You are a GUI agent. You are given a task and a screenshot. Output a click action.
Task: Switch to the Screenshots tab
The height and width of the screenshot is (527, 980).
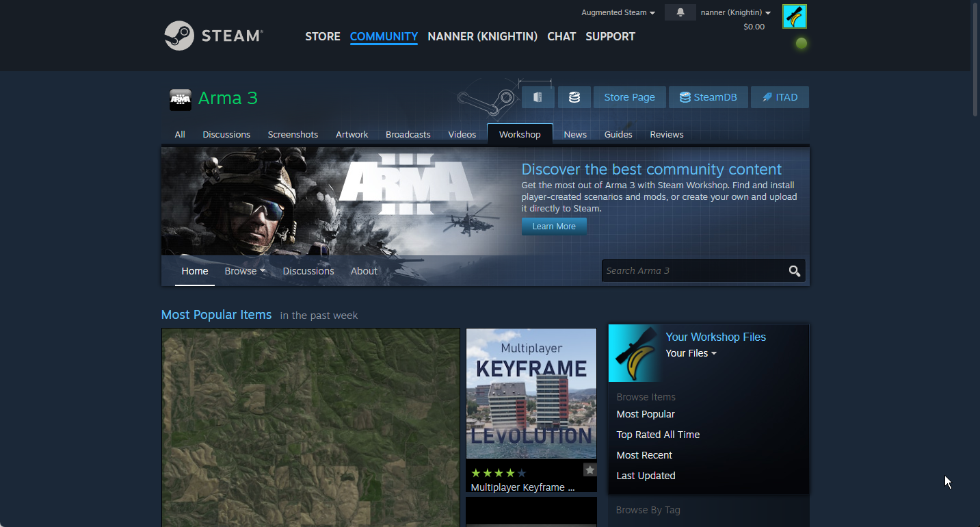click(293, 134)
